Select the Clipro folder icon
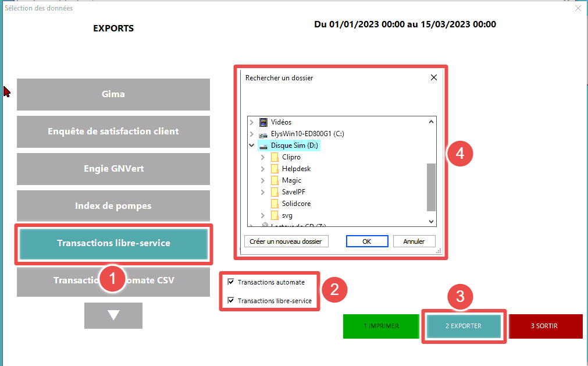The image size is (588, 366). click(x=275, y=157)
